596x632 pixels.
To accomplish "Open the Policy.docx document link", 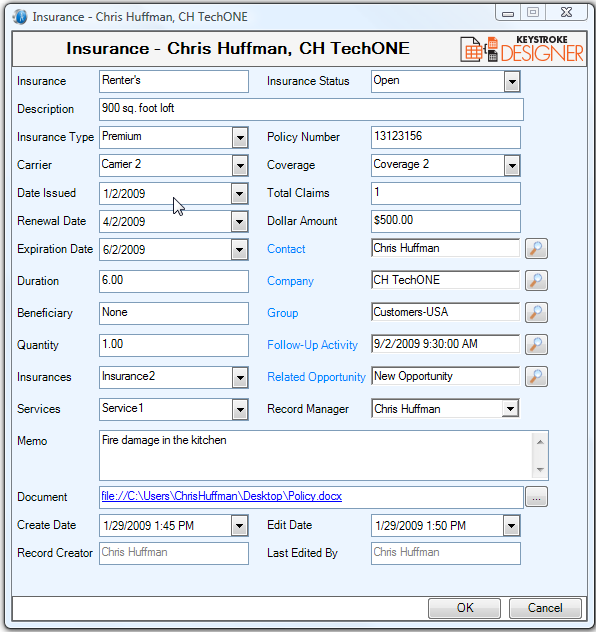I will tap(222, 496).
